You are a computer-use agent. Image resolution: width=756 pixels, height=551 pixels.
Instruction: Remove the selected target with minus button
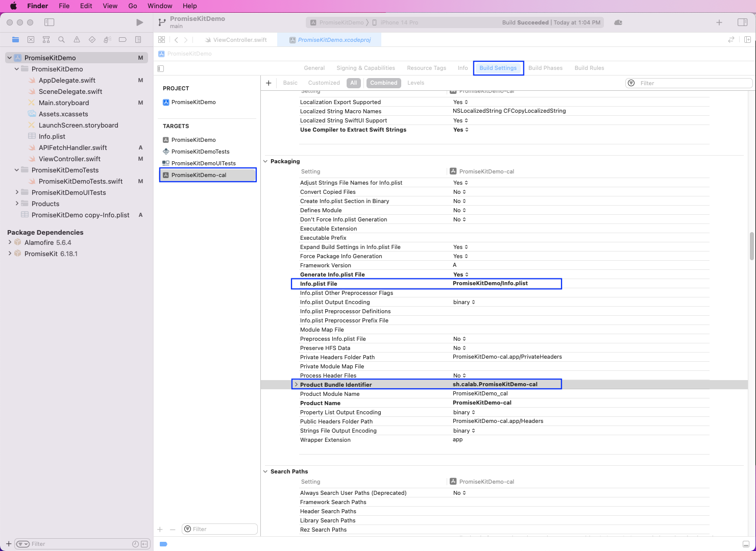(x=173, y=530)
